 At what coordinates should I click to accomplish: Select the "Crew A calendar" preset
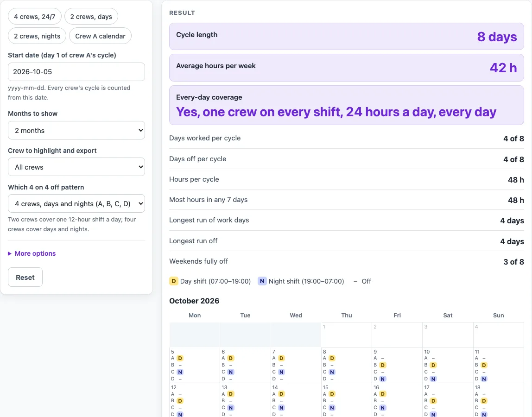point(100,36)
